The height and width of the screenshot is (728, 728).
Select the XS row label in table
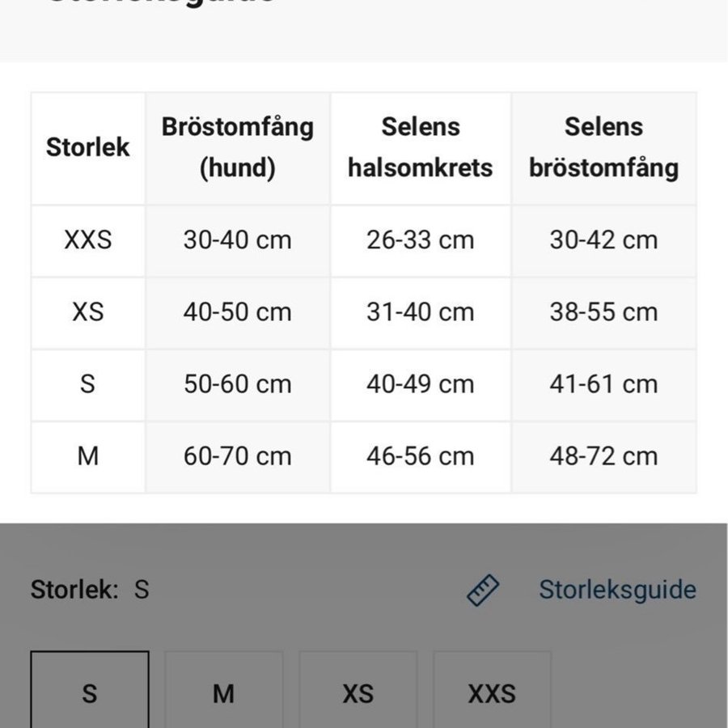(x=88, y=312)
